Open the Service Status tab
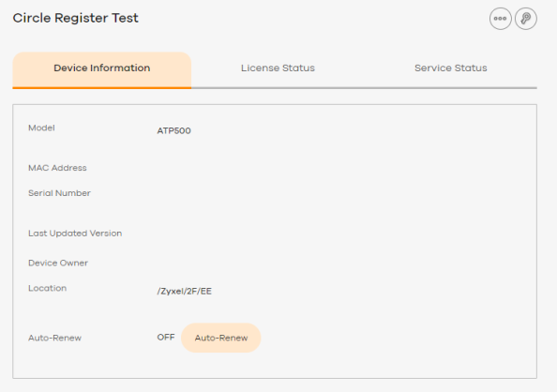 point(450,68)
